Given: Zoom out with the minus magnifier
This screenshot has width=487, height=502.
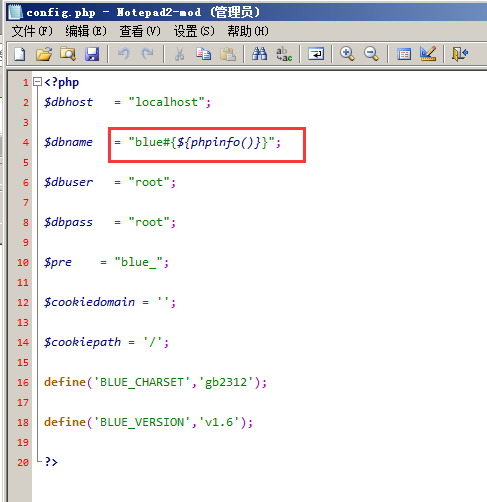Looking at the screenshot, I should (x=371, y=54).
